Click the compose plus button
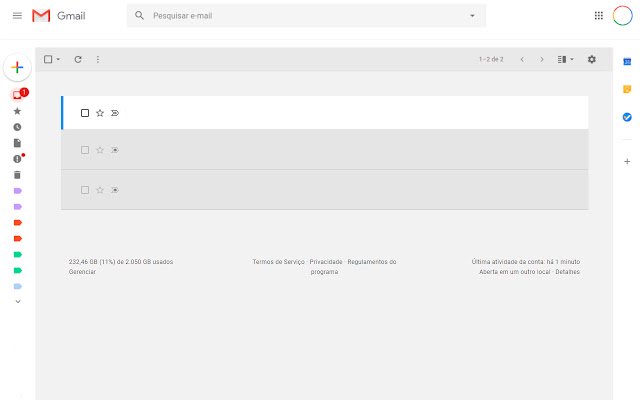This screenshot has width=640, height=400. coord(17,67)
